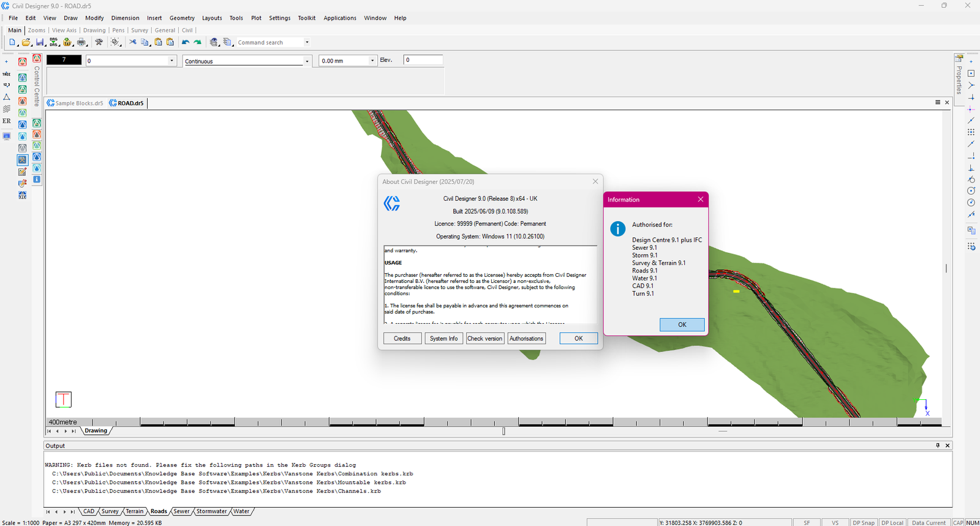
Task: Click the Command search input box
Action: point(269,42)
